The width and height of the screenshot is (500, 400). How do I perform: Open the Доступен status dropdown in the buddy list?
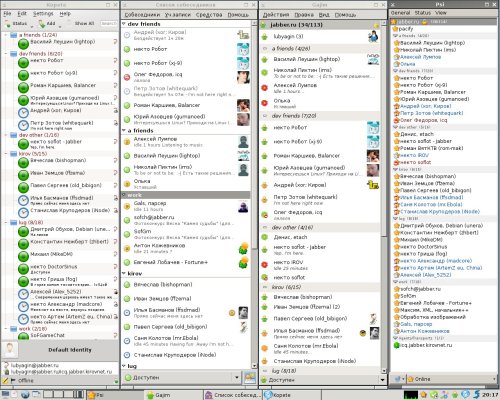(x=237, y=377)
